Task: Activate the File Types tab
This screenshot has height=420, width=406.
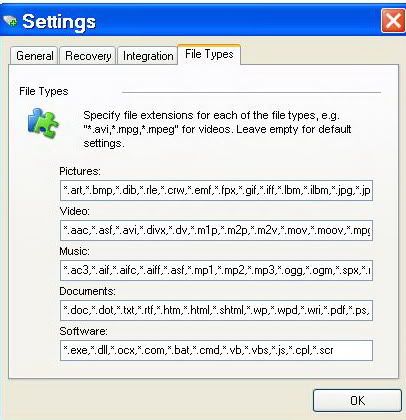Action: [x=209, y=54]
